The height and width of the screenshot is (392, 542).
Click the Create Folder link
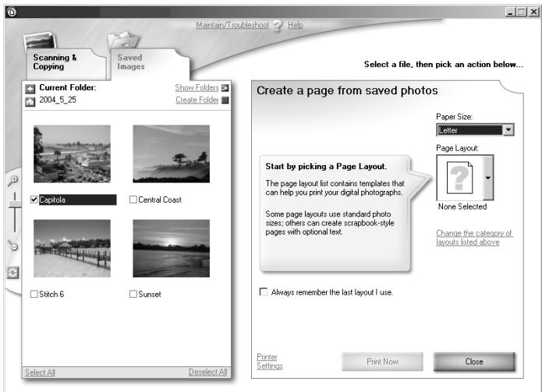[x=197, y=100]
